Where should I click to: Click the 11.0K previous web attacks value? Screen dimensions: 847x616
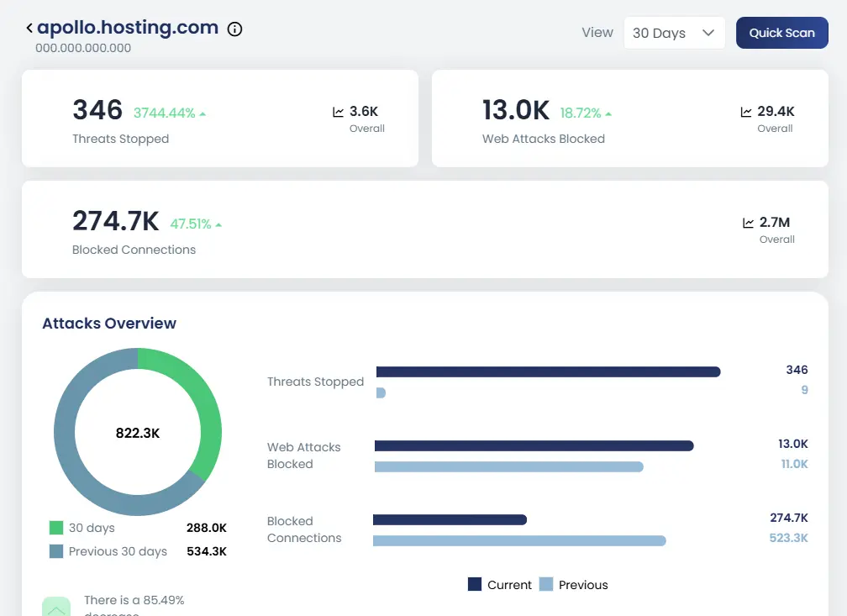pyautogui.click(x=794, y=464)
